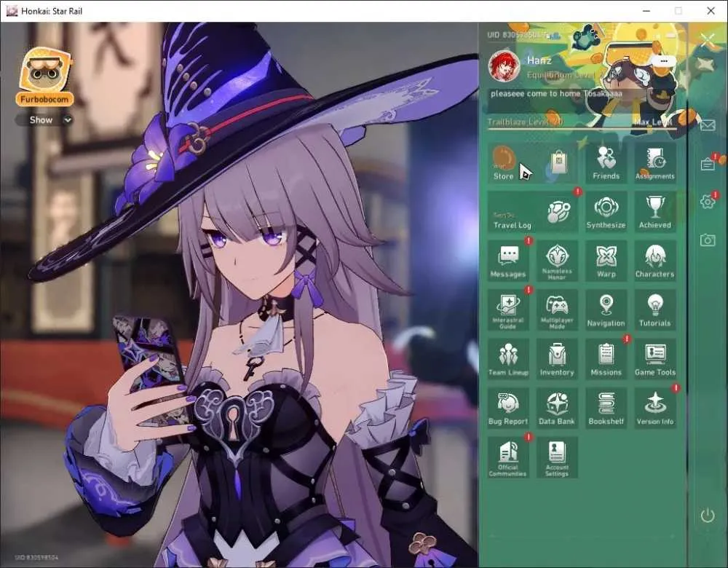This screenshot has height=568, width=728.
Task: Open the Data Bank
Action: (x=557, y=409)
